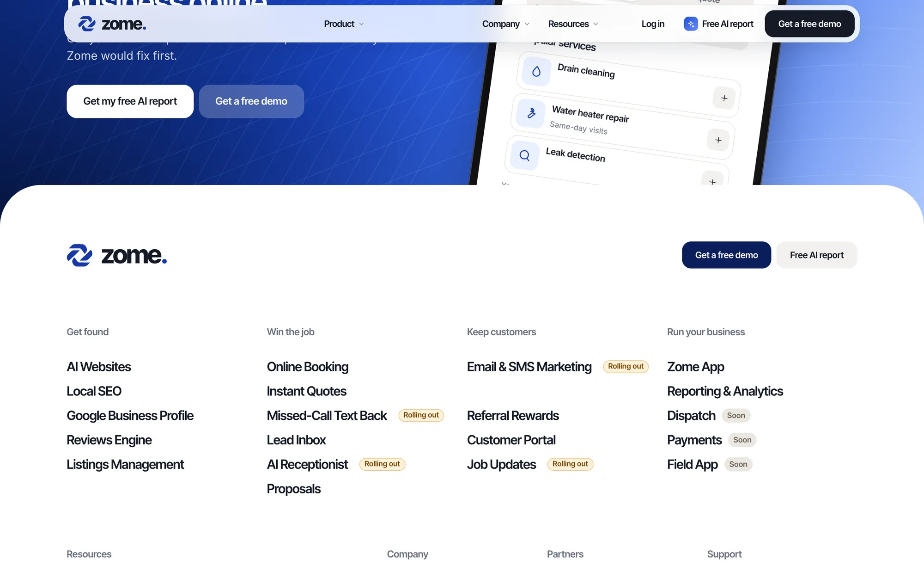Add Drain cleaning with its plus icon
This screenshot has height=578, width=924.
pyautogui.click(x=724, y=98)
